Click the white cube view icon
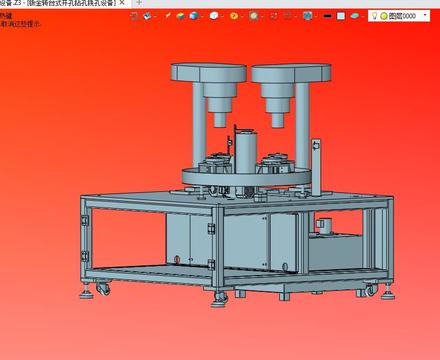The width and height of the screenshot is (440, 360). point(214,16)
